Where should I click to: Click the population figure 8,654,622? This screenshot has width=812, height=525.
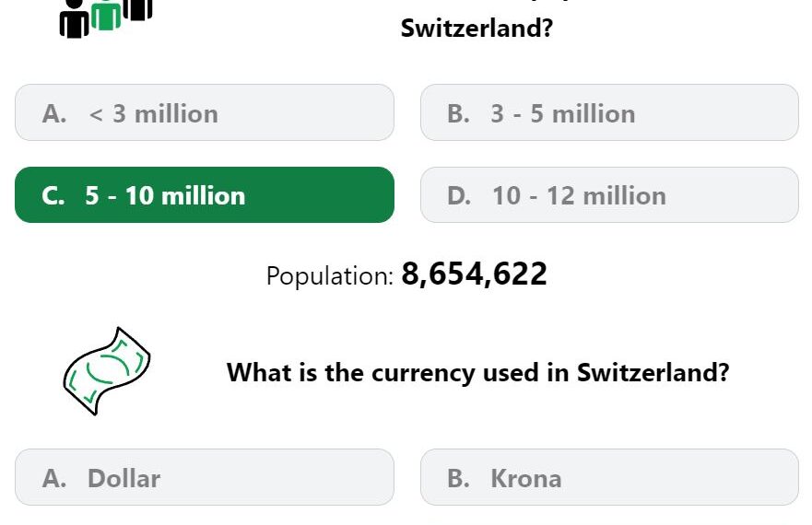click(475, 274)
